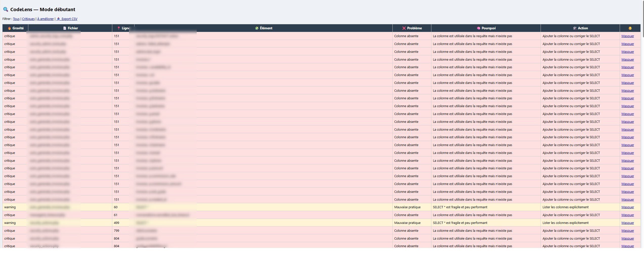Click the tools icon in Action header
Image resolution: width=644 pixels, height=254 pixels.
click(x=575, y=28)
